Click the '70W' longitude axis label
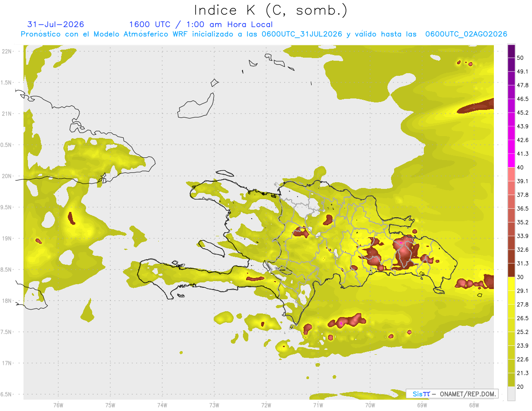 coord(370,405)
